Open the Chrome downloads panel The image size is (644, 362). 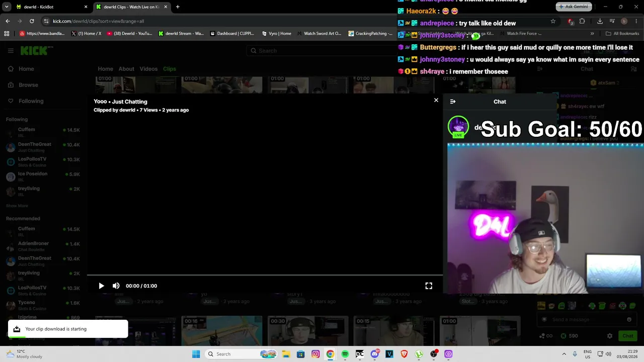pyautogui.click(x=600, y=21)
